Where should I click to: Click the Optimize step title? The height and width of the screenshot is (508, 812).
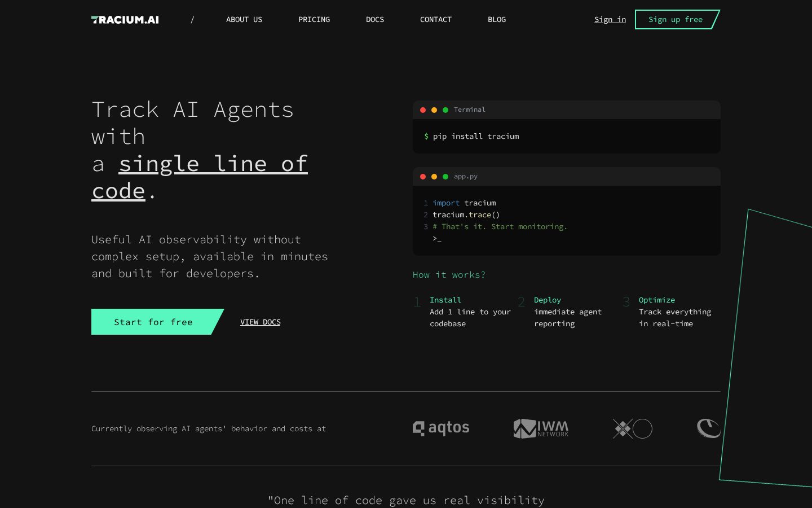pos(657,300)
